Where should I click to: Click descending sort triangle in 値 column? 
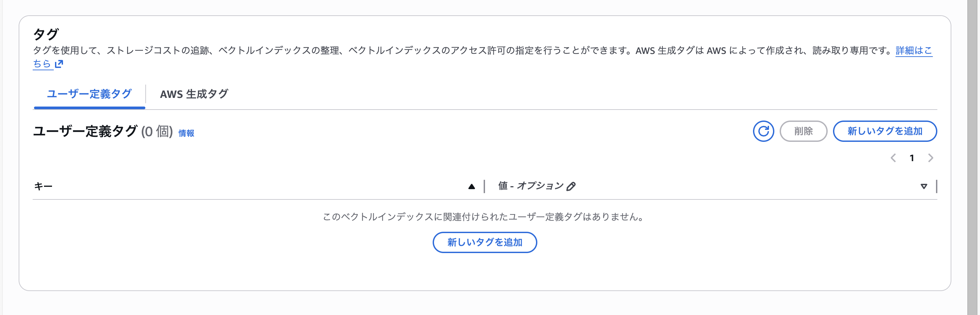pos(923,186)
